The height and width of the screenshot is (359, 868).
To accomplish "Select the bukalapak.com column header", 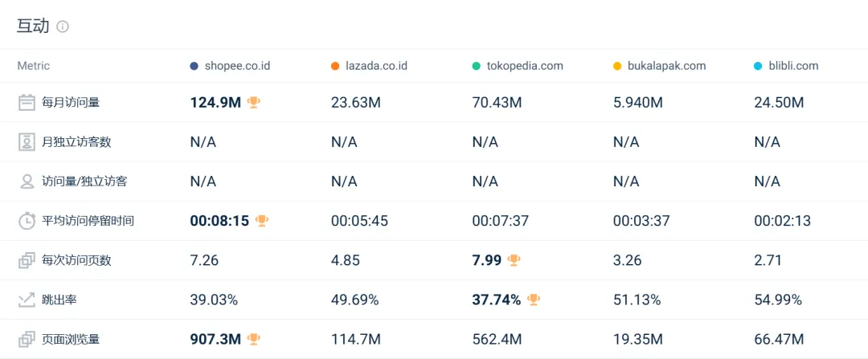I will click(667, 66).
